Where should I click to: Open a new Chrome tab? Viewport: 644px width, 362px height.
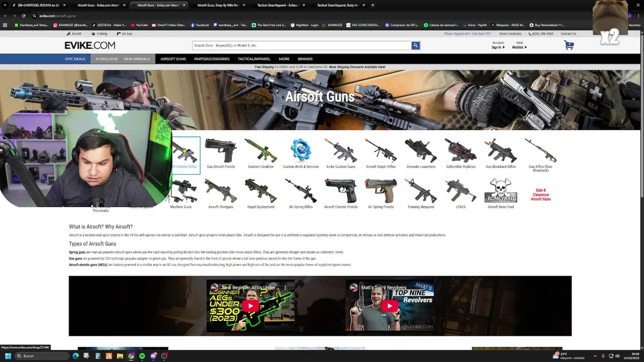point(373,5)
